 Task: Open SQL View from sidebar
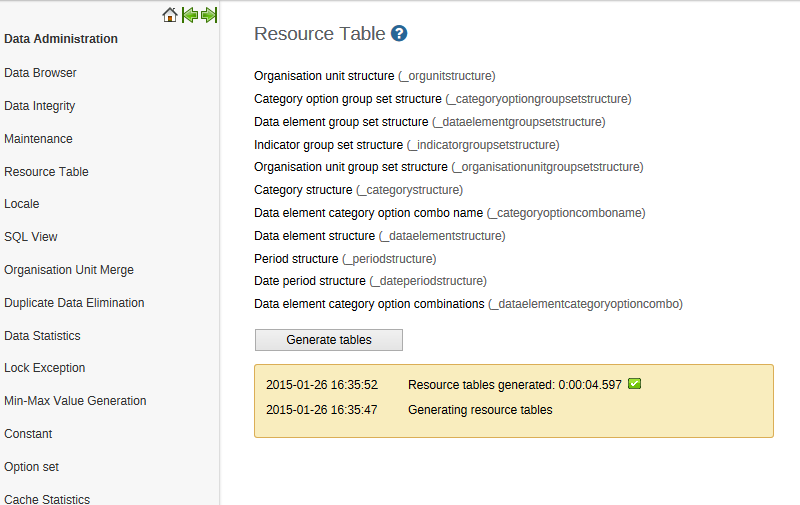click(x=31, y=237)
